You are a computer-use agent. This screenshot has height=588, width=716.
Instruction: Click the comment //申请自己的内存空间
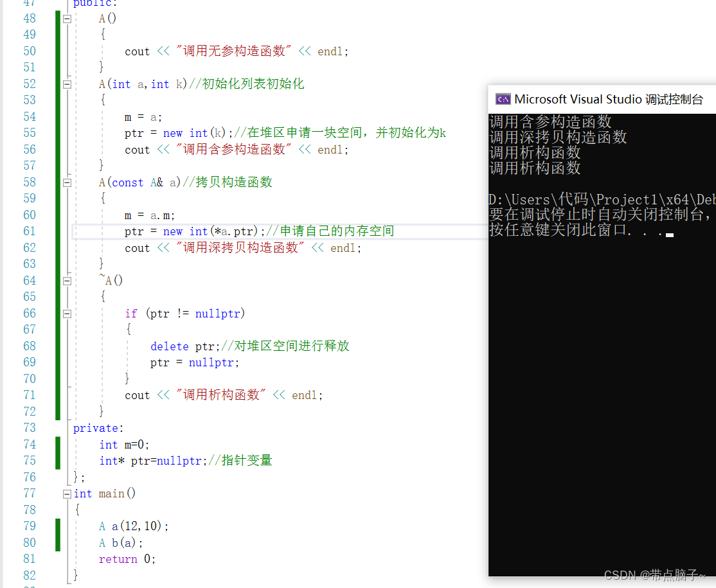(x=330, y=231)
